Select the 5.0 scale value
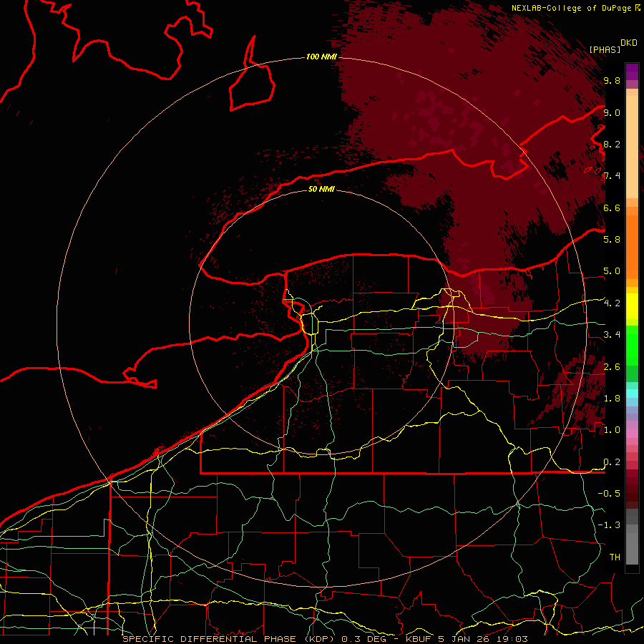The image size is (644, 644). [x=612, y=271]
